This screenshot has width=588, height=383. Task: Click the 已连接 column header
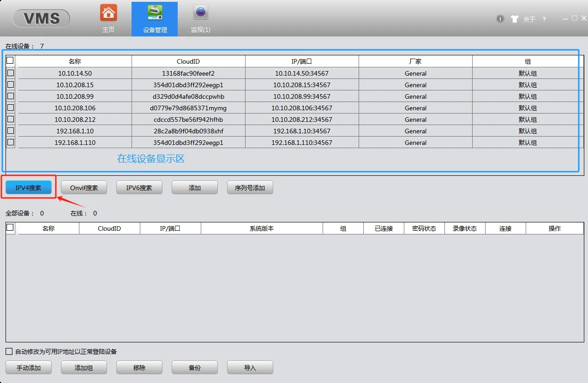[384, 228]
